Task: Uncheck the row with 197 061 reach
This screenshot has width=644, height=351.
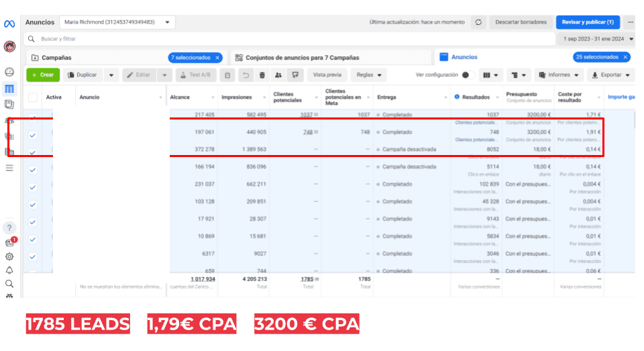Action: 33,135
